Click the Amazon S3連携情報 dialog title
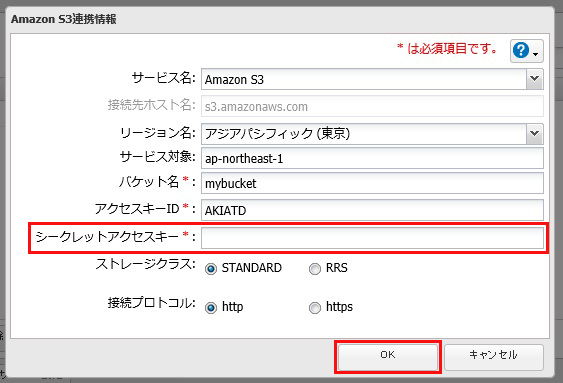Image resolution: width=563 pixels, height=383 pixels. [64, 19]
